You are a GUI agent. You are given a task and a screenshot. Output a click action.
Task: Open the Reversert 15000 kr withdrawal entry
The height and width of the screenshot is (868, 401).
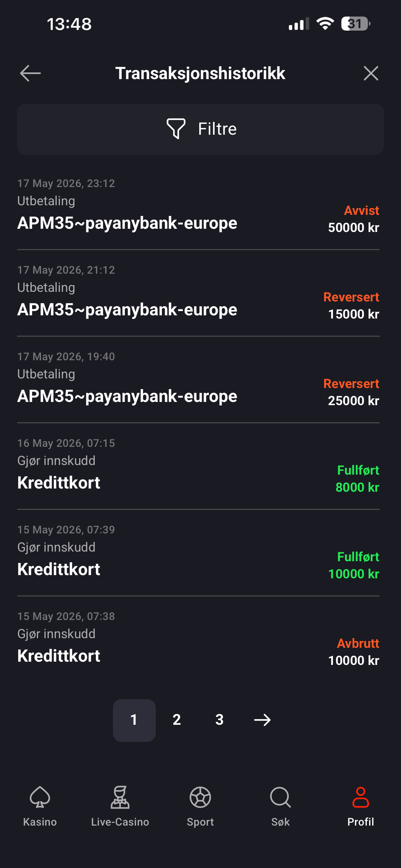pos(198,293)
